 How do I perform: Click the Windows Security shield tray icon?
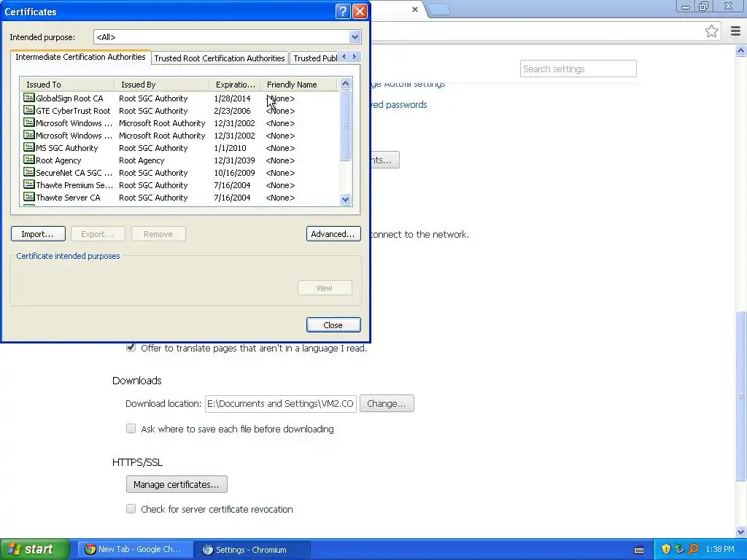pyautogui.click(x=666, y=549)
